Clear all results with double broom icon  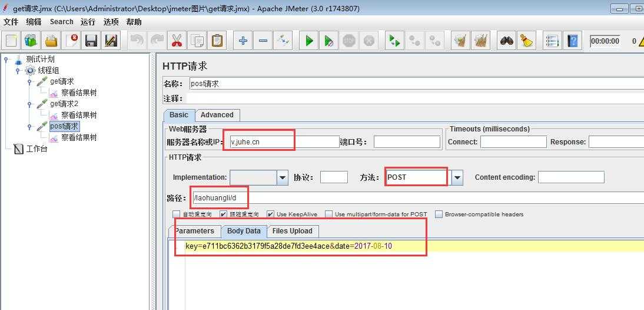pos(480,40)
